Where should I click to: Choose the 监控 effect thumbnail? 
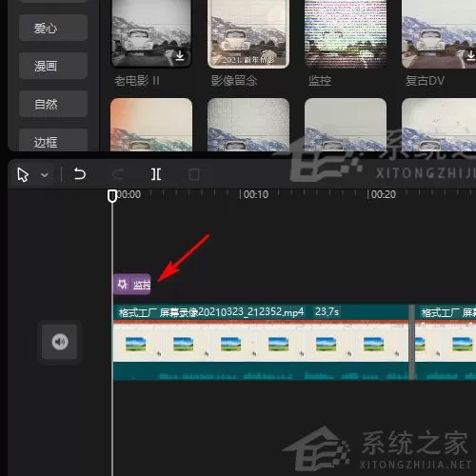pos(346,33)
